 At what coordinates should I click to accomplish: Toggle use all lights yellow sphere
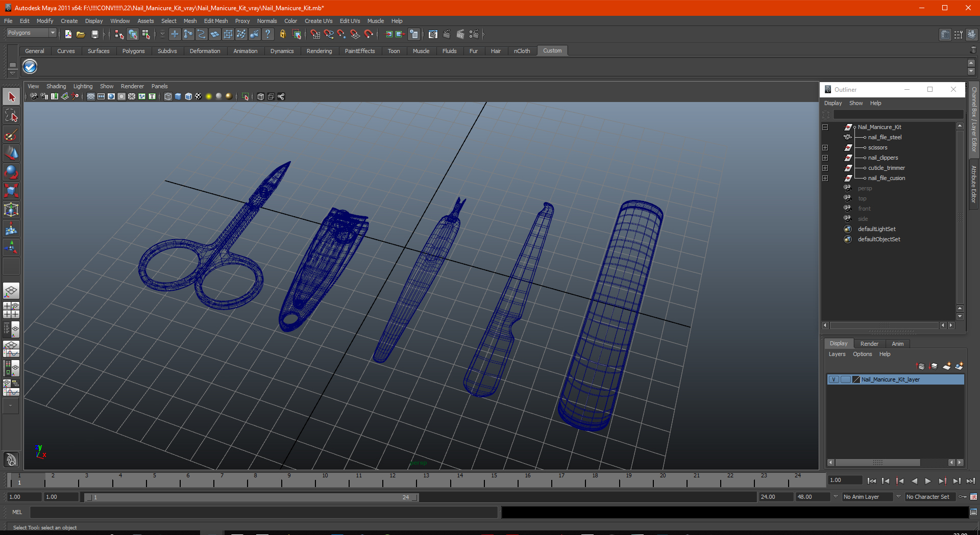[209, 96]
